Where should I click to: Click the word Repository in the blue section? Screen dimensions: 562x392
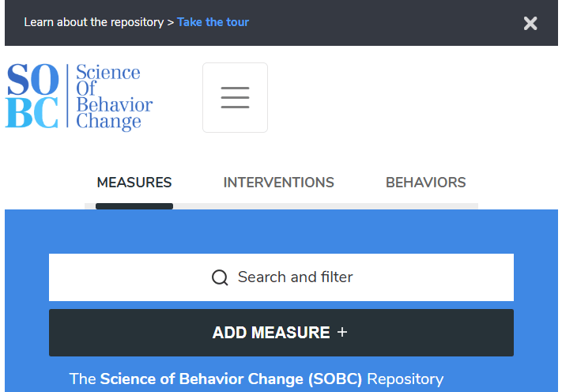click(405, 379)
